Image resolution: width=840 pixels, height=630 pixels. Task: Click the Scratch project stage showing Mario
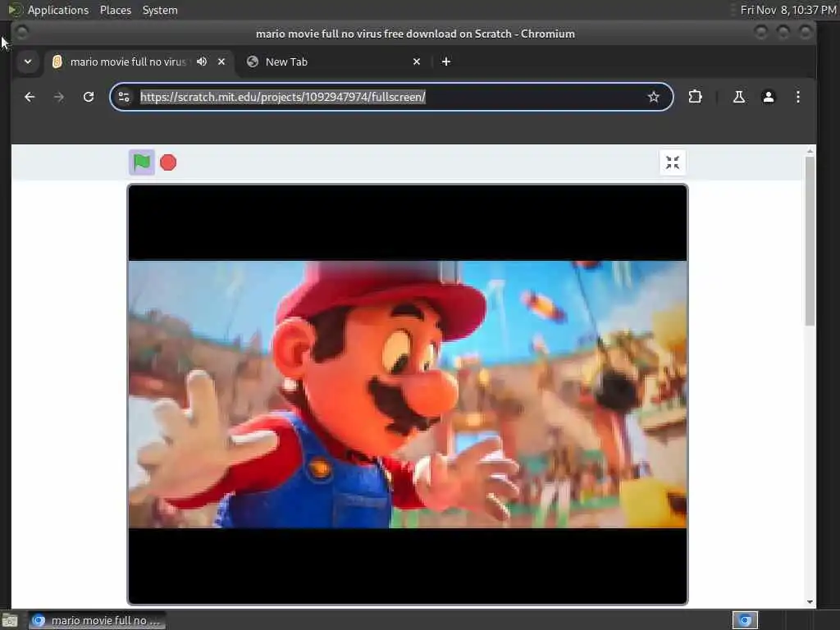click(407, 395)
